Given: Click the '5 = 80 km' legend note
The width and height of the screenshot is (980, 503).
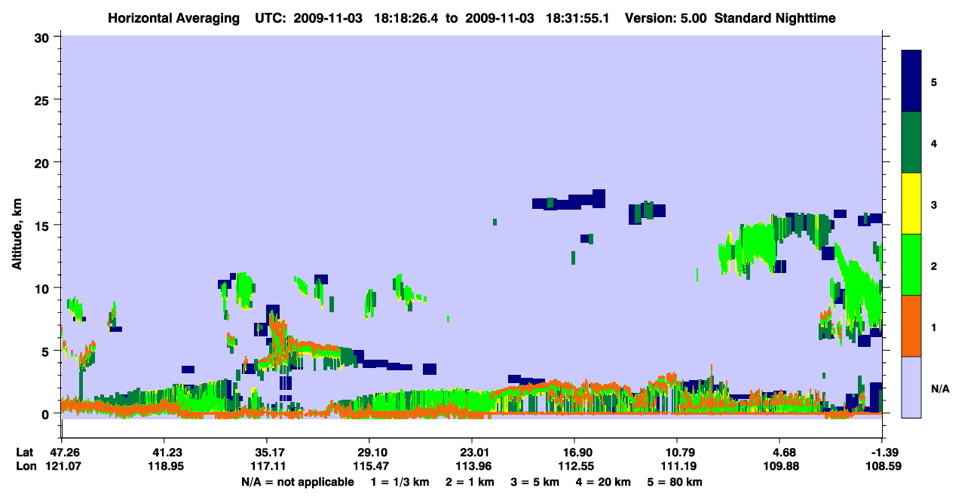Looking at the screenshot, I should (673, 482).
